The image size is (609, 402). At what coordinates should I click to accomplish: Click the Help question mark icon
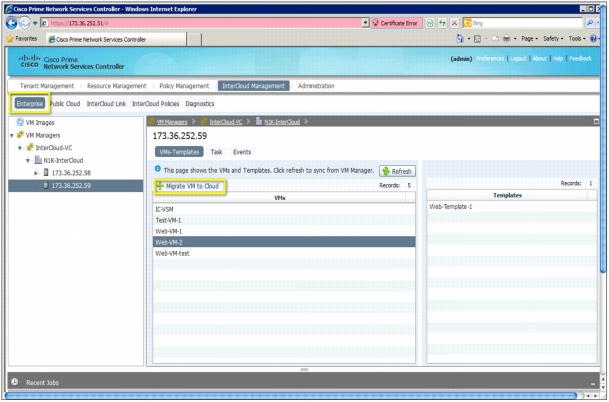point(593,38)
